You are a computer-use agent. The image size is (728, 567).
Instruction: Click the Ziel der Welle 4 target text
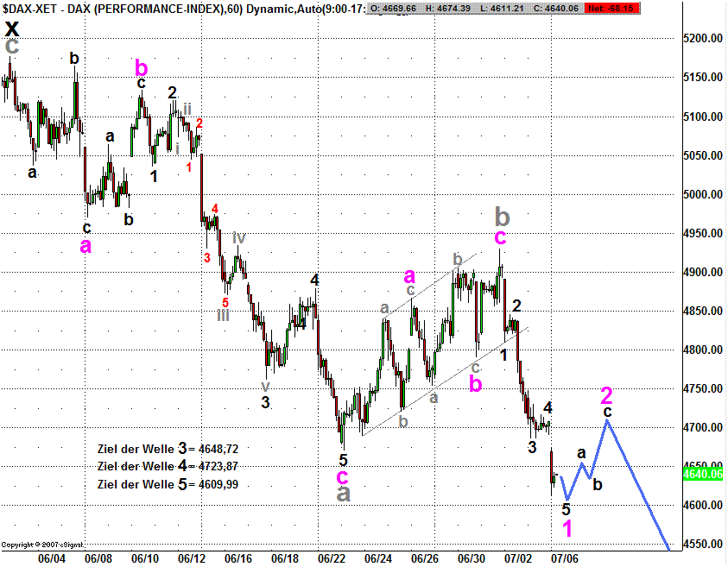(x=168, y=466)
